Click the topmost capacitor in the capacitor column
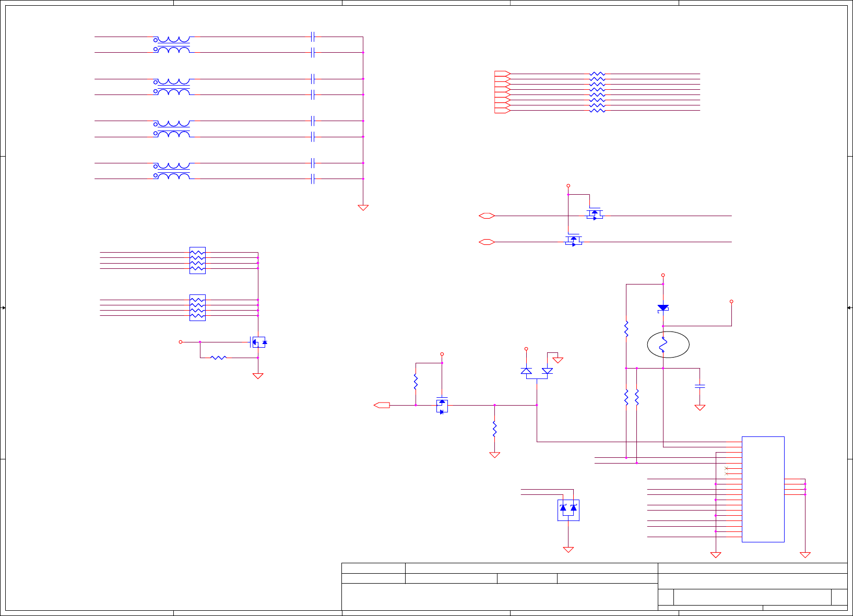The image size is (853, 616). pyautogui.click(x=313, y=37)
